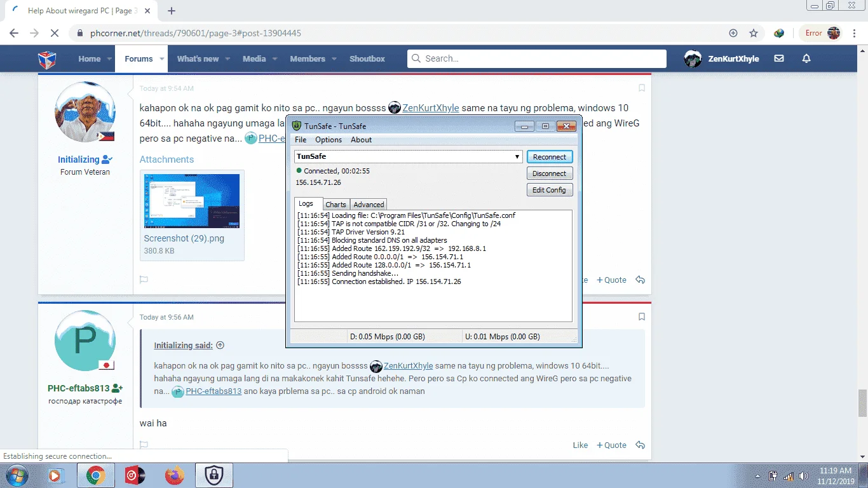
Task: Click the Disconnect button
Action: [550, 173]
